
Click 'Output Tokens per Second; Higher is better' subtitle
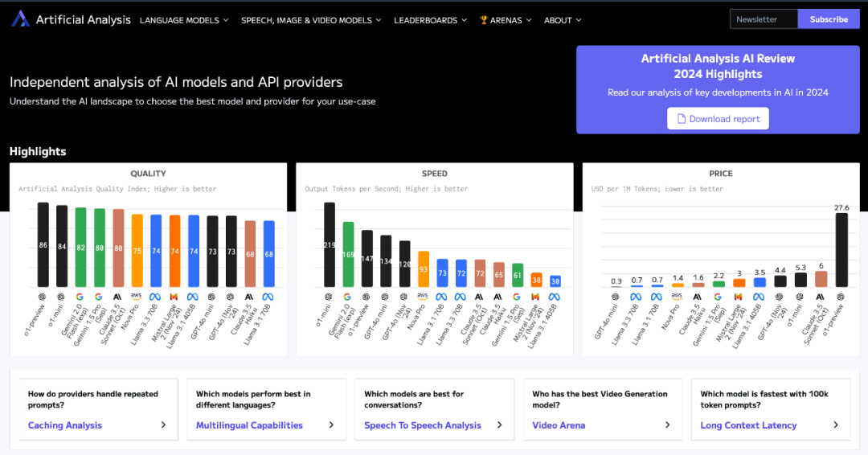(x=387, y=189)
